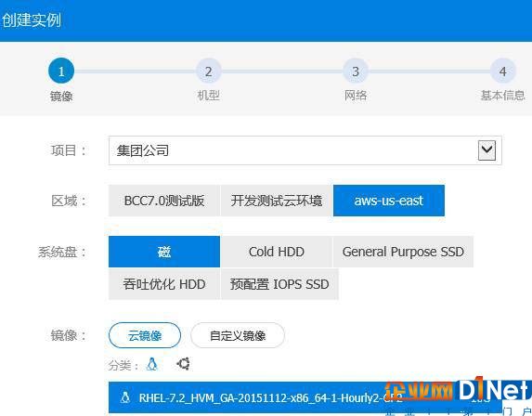Click step 1 镜像 circle
Viewport: 532px width, 416px height.
tap(61, 71)
